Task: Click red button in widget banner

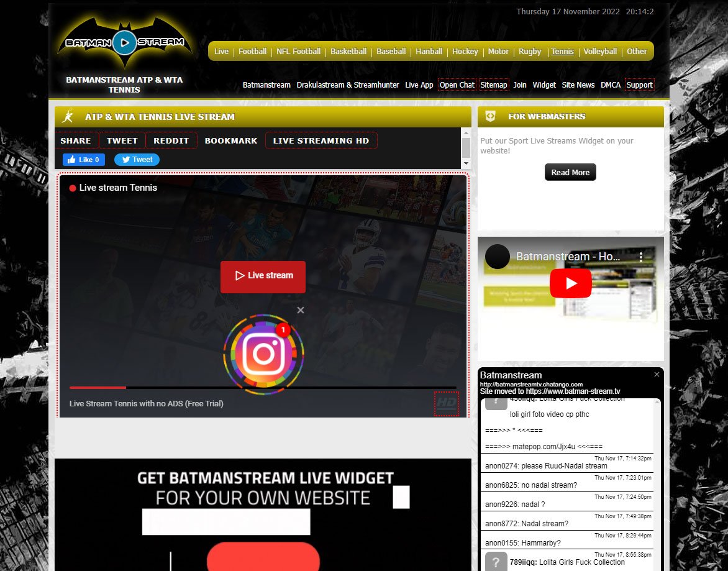Action: coord(263,556)
